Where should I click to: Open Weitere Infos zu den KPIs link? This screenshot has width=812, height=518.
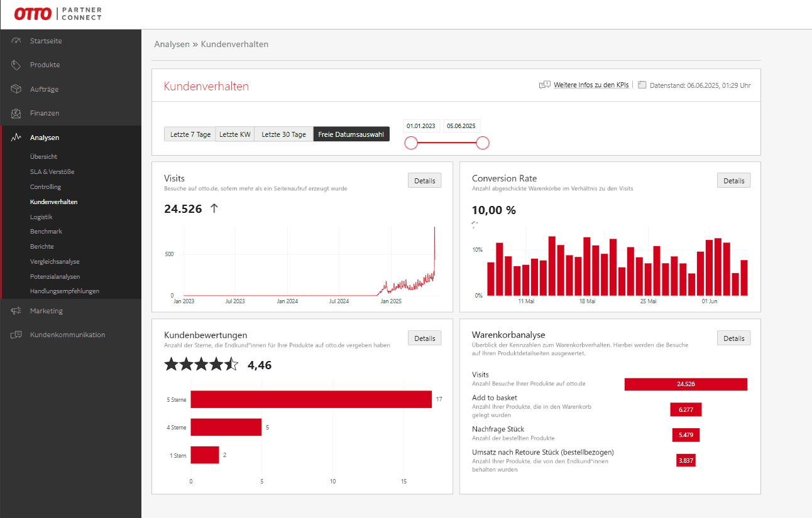[591, 85]
